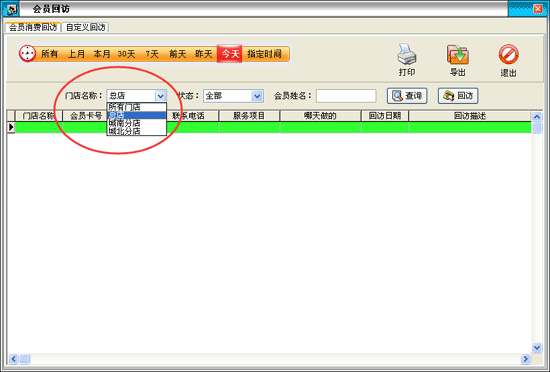Select the 今天 time filter
Screen dimensions: 550x372
tap(230, 54)
